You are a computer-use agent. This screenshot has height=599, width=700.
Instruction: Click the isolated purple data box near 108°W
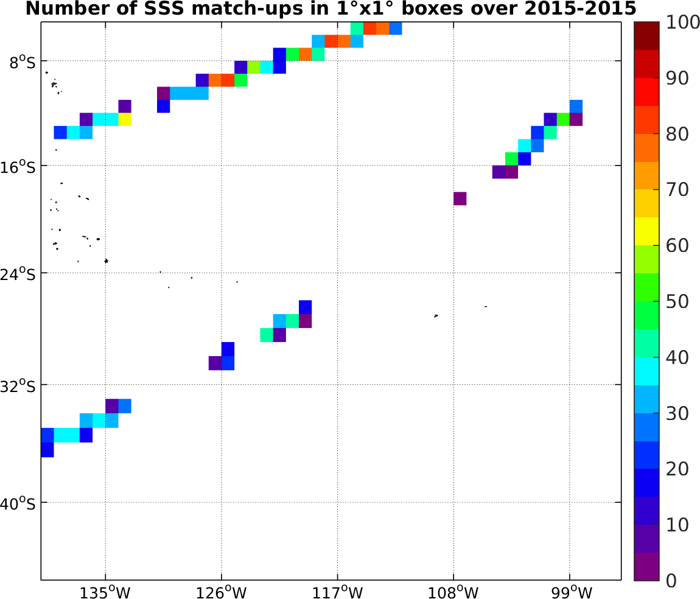click(460, 198)
